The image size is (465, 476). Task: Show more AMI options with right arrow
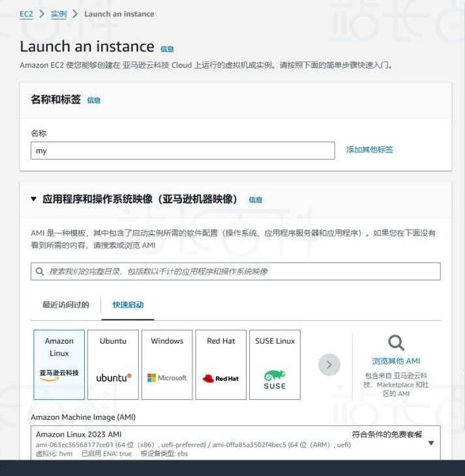(x=329, y=364)
